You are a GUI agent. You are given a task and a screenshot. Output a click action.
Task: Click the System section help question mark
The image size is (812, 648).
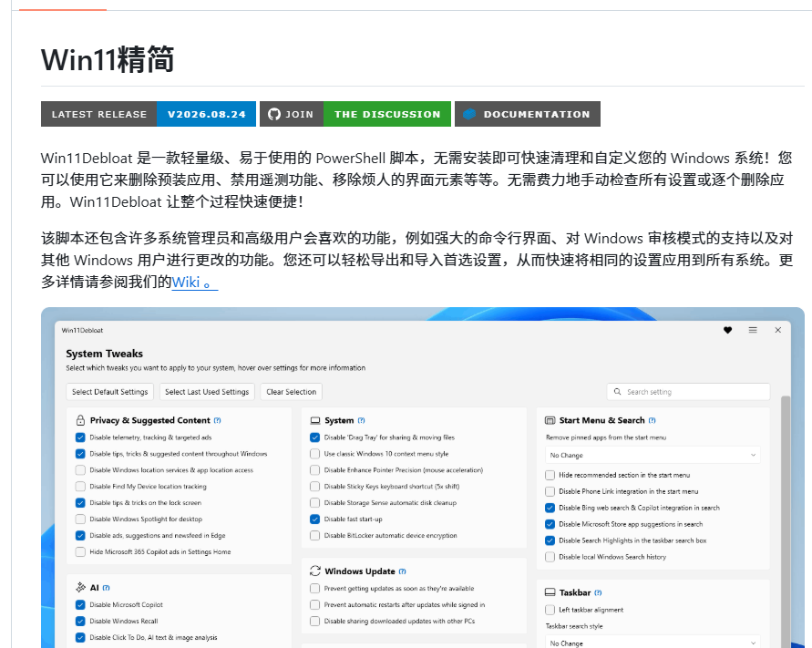[361, 420]
